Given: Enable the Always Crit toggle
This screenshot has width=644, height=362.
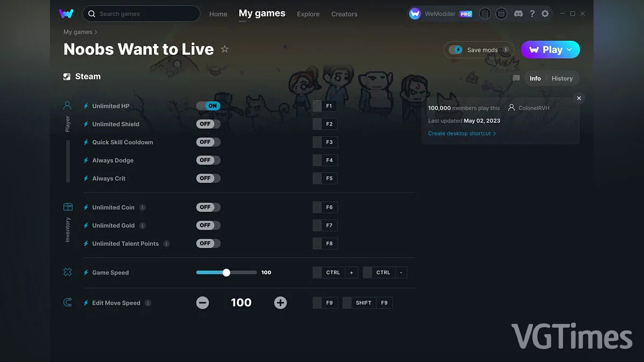Looking at the screenshot, I should click(x=208, y=178).
